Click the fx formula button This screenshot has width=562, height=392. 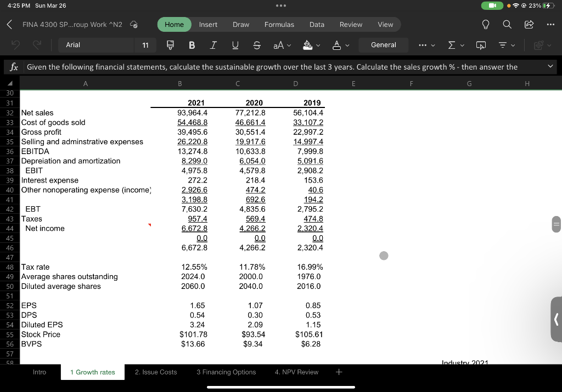tap(14, 66)
